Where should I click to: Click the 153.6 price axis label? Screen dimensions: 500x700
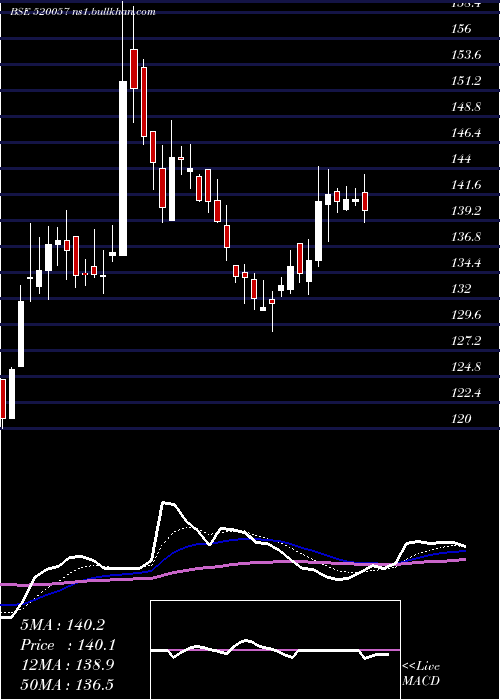click(x=466, y=55)
